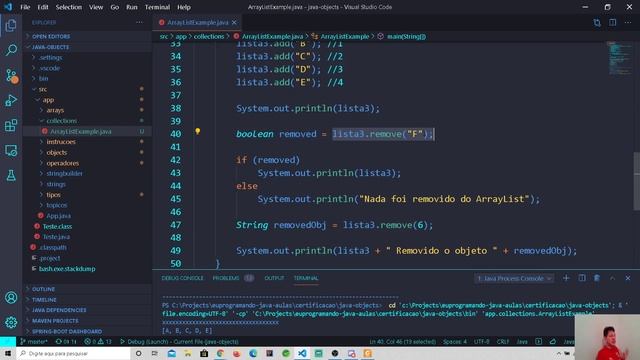Click Debug (Launch) status bar item

(x=179, y=342)
